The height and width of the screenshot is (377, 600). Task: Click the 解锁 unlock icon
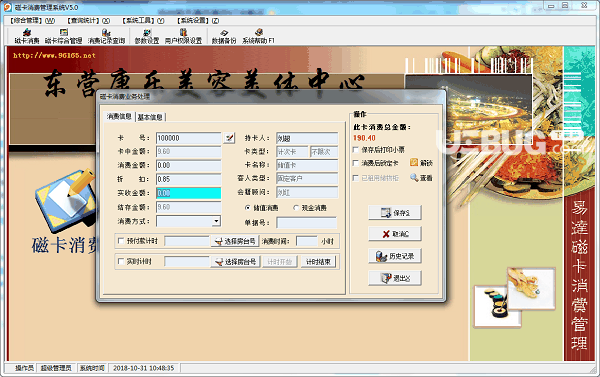click(414, 162)
